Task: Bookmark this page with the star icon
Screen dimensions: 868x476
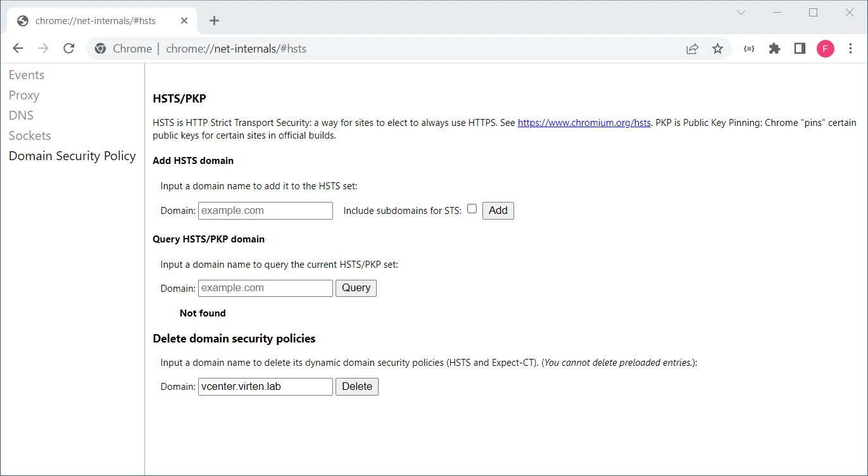Action: click(x=717, y=49)
